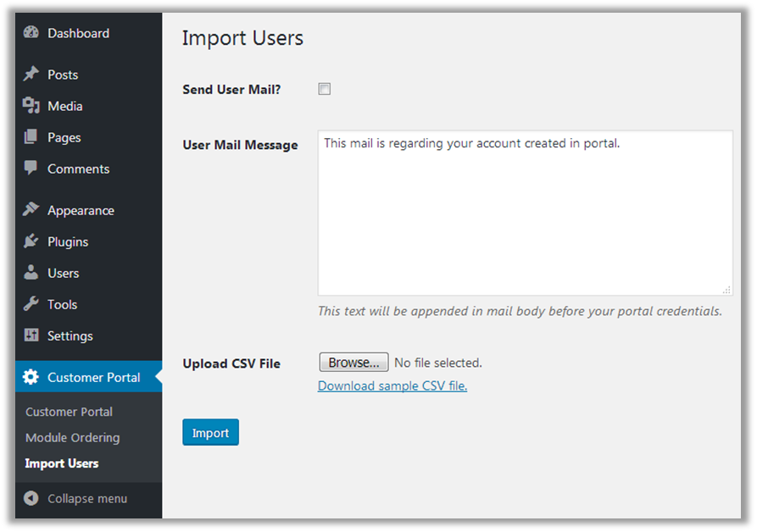Viewport: 757px width, 532px height.
Task: Collapse the admin sidebar menu
Action: (76, 498)
